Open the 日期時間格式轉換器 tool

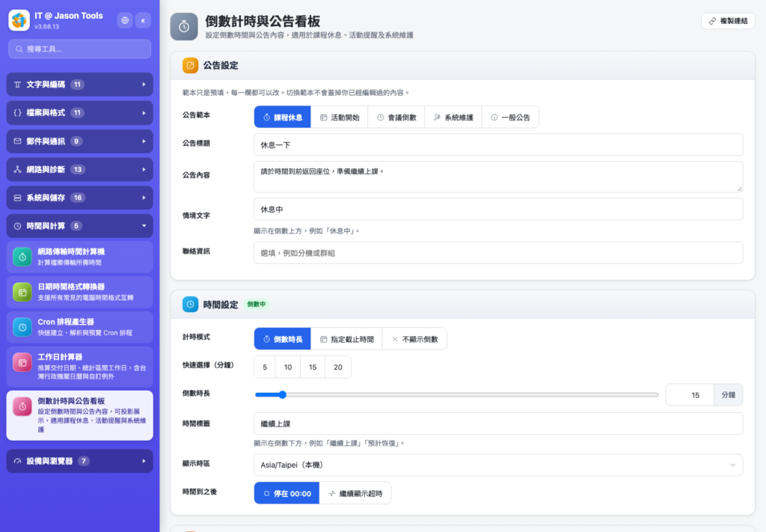click(x=79, y=292)
